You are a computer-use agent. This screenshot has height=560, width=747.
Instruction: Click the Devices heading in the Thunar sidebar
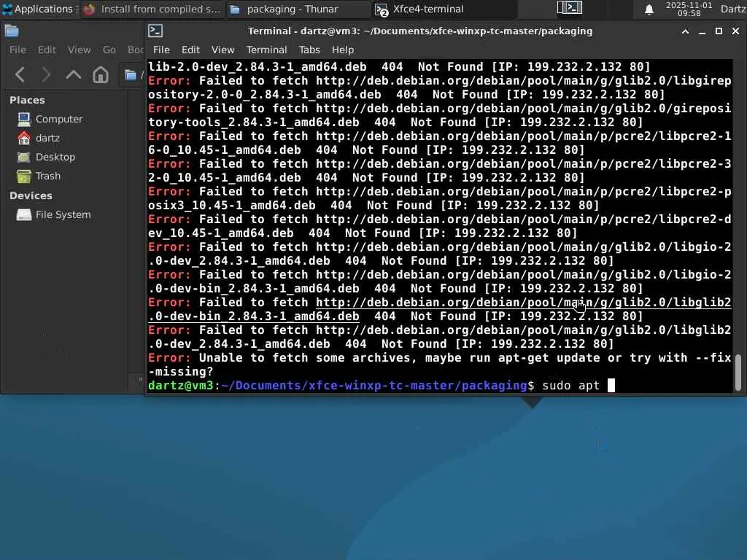point(31,195)
